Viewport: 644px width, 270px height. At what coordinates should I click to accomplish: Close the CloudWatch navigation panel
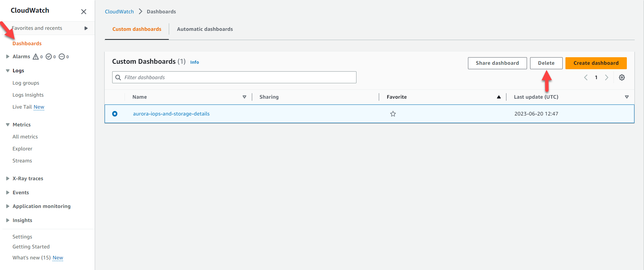[x=84, y=12]
